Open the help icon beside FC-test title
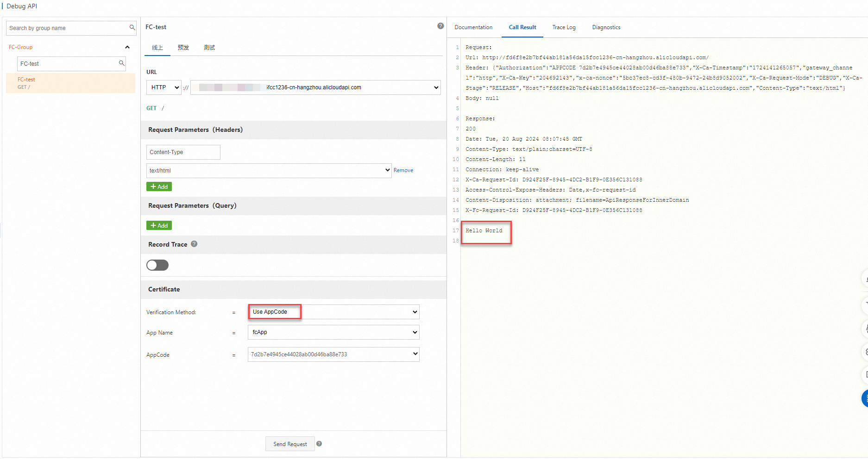This screenshot has width=868, height=459. pyautogui.click(x=440, y=26)
